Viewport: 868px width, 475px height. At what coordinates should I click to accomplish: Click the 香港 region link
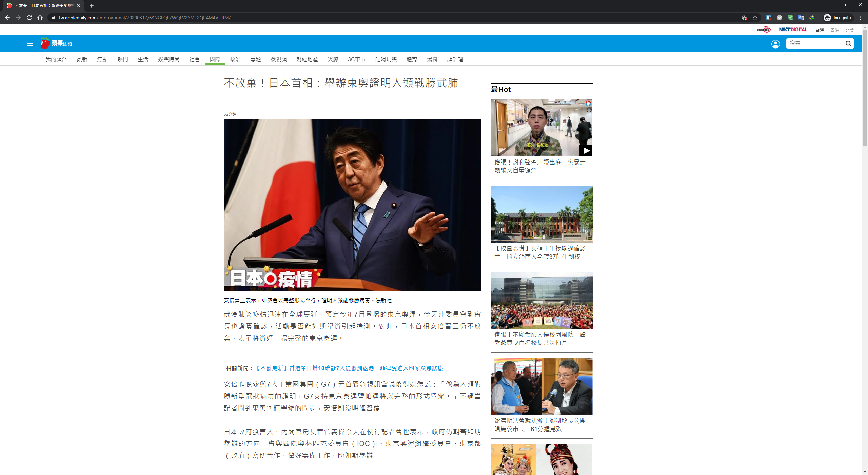click(x=834, y=30)
